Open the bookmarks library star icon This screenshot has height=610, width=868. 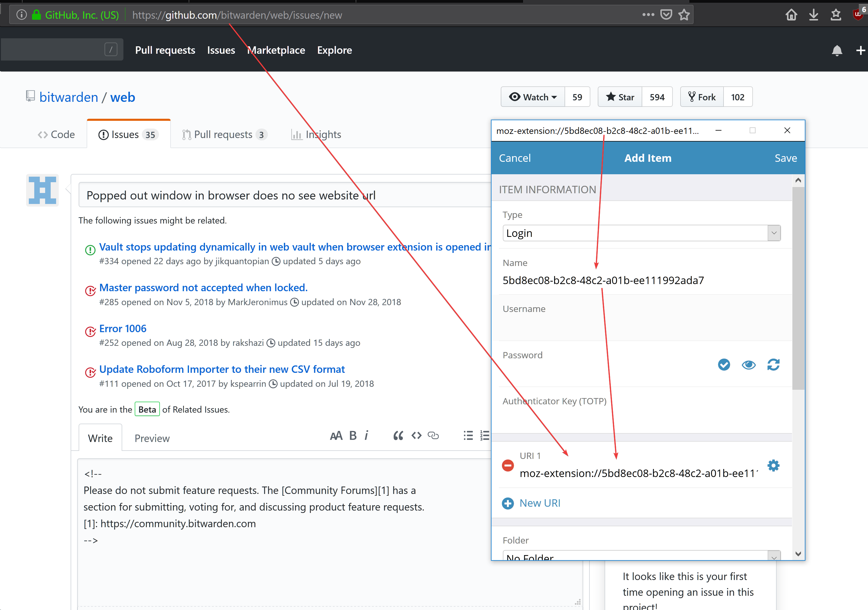click(x=836, y=15)
